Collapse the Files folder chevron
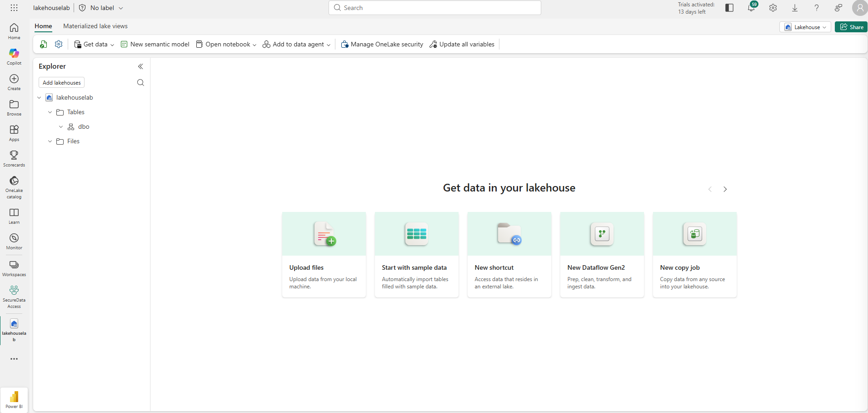The height and width of the screenshot is (413, 868). click(50, 141)
